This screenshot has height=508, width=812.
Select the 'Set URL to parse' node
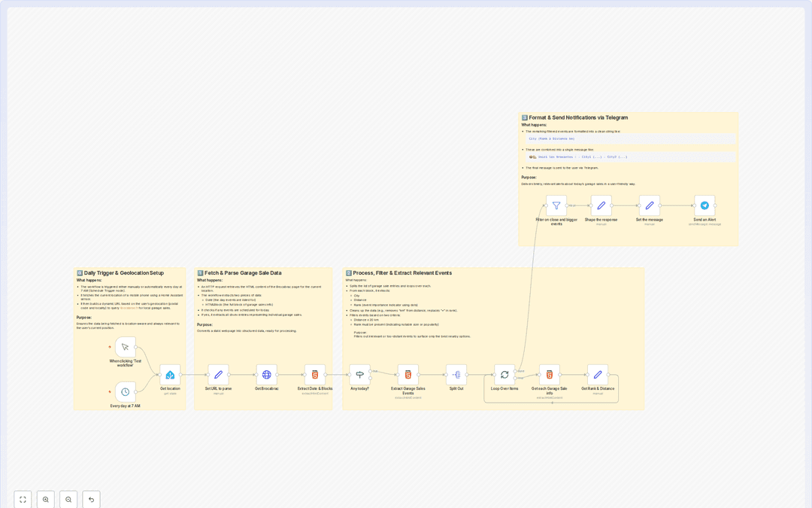[218, 375]
